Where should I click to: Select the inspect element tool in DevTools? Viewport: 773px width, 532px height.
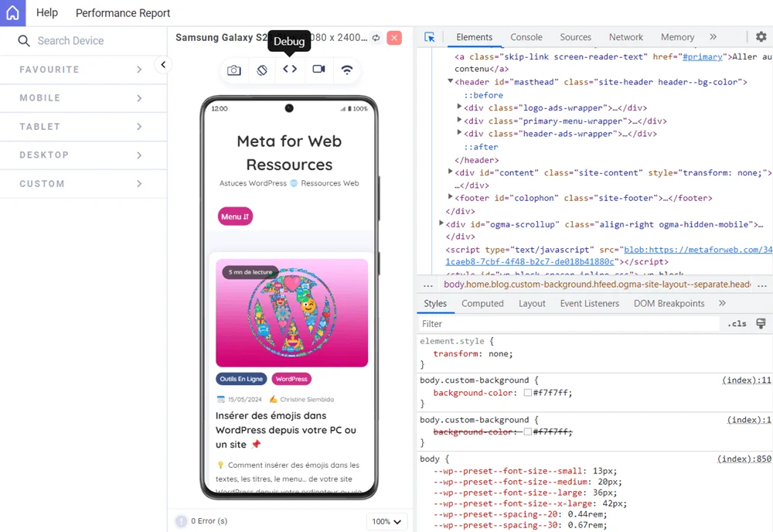(431, 36)
